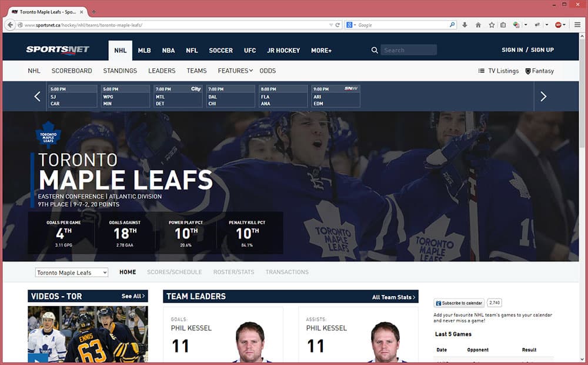Open the MLB section

(145, 50)
